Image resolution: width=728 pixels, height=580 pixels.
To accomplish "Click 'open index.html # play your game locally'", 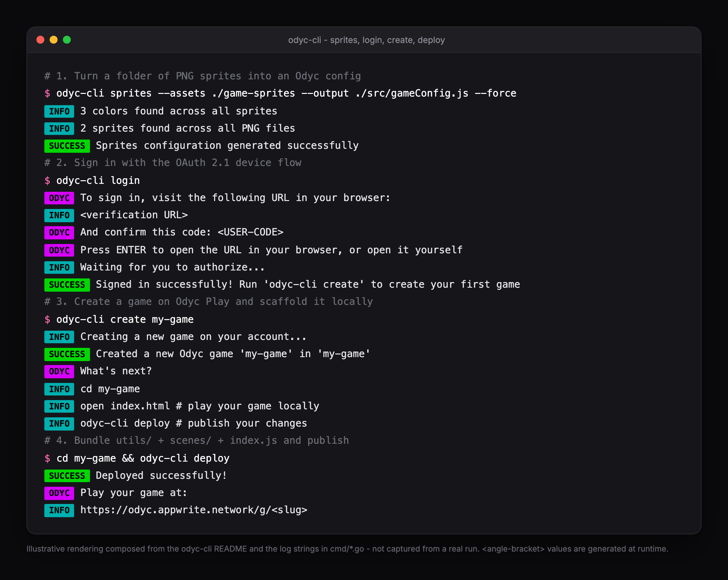I will (x=200, y=406).
